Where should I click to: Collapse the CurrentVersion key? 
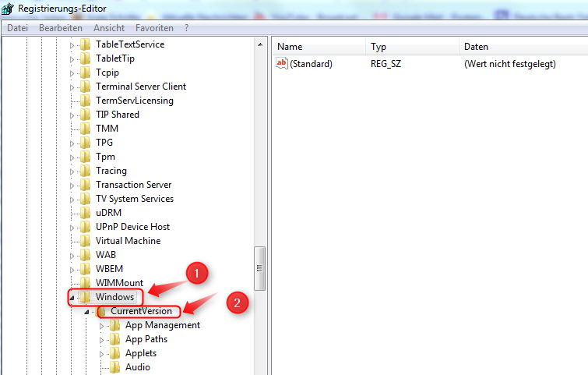(86, 312)
